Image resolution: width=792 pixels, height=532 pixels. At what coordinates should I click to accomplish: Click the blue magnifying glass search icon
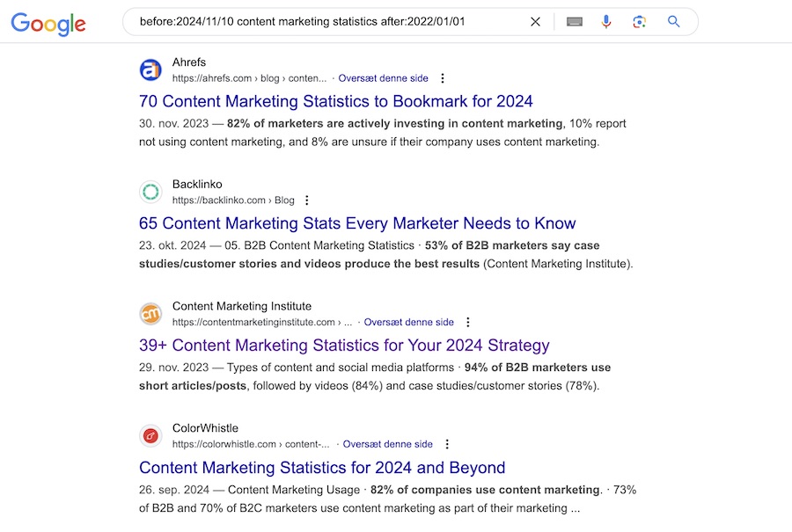[x=673, y=21]
